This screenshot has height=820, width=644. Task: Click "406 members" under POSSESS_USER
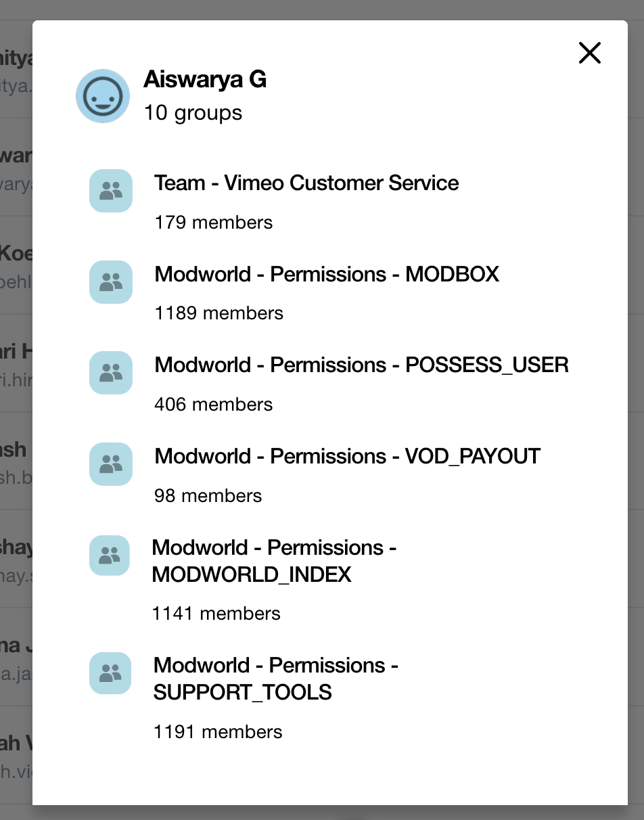[x=213, y=405]
